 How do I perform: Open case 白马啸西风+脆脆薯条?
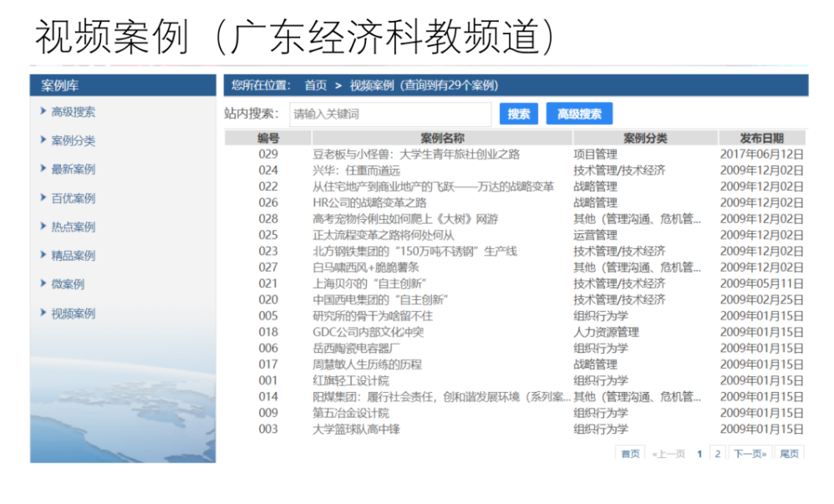(x=366, y=267)
